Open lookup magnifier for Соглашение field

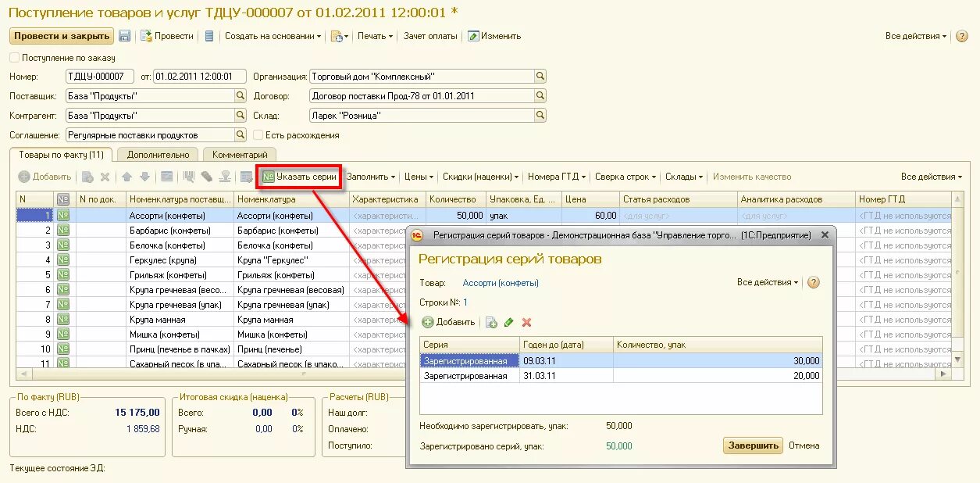pos(241,135)
